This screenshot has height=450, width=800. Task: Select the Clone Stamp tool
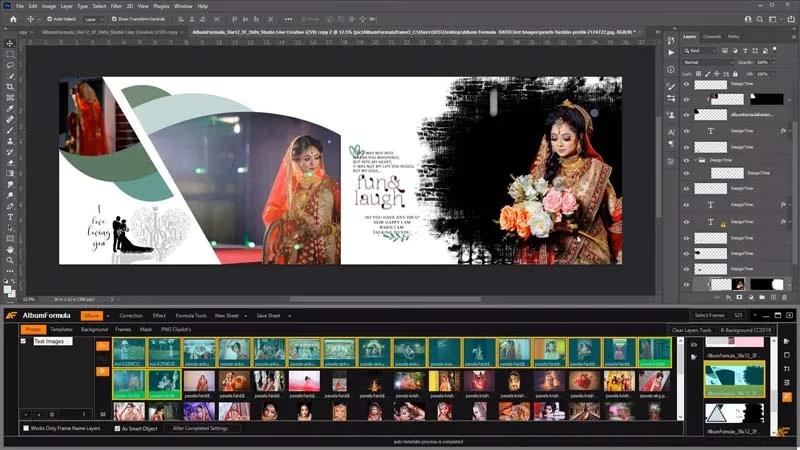(10, 141)
